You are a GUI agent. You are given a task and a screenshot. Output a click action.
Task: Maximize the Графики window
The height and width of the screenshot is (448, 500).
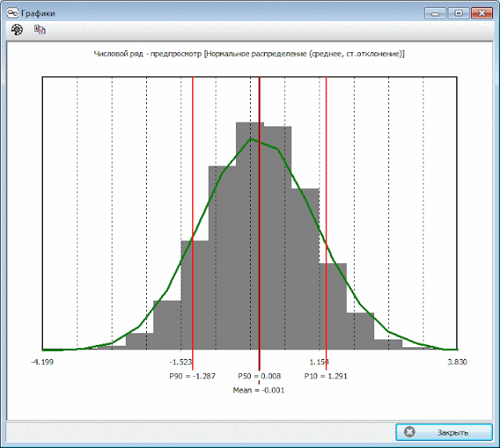459,13
